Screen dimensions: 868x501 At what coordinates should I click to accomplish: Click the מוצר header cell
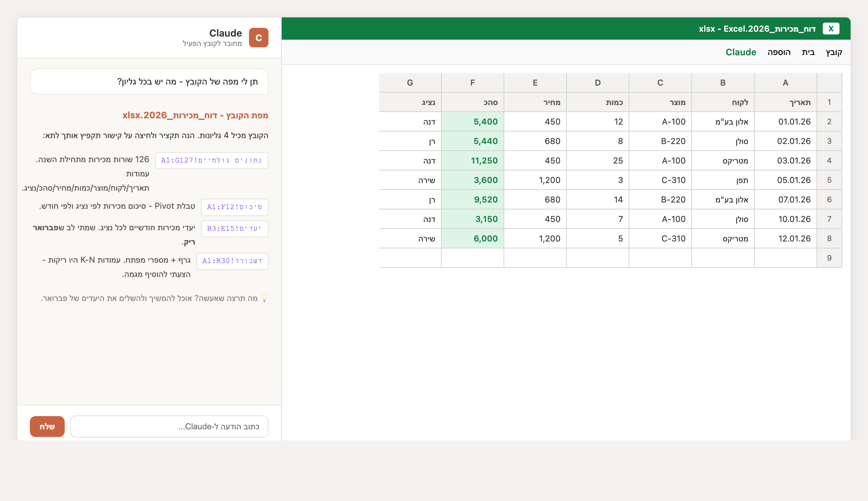point(660,102)
